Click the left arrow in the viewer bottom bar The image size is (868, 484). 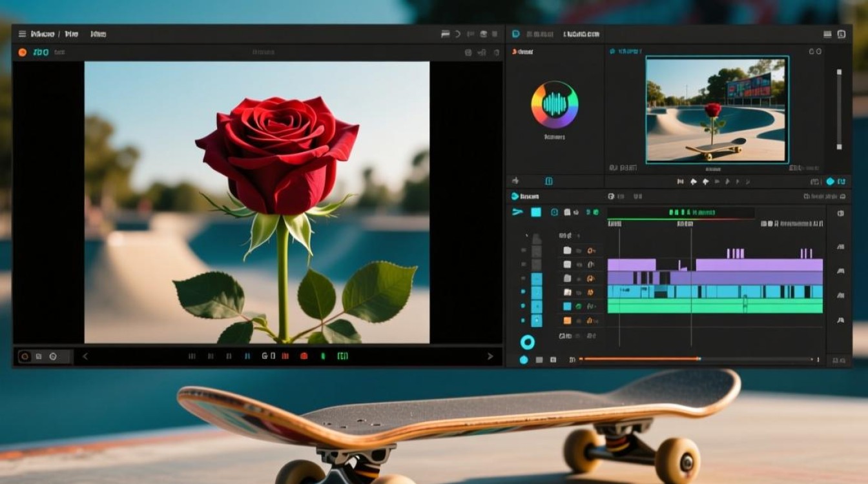point(85,356)
